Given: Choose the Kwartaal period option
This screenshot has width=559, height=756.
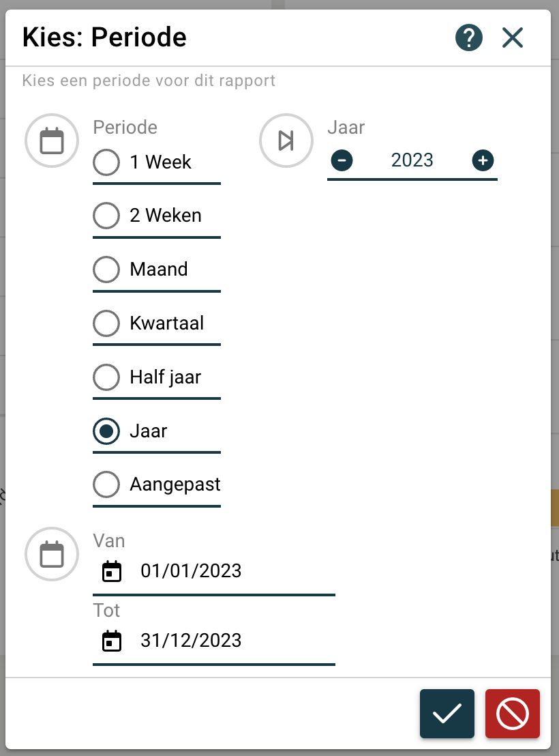Looking at the screenshot, I should click(x=106, y=323).
